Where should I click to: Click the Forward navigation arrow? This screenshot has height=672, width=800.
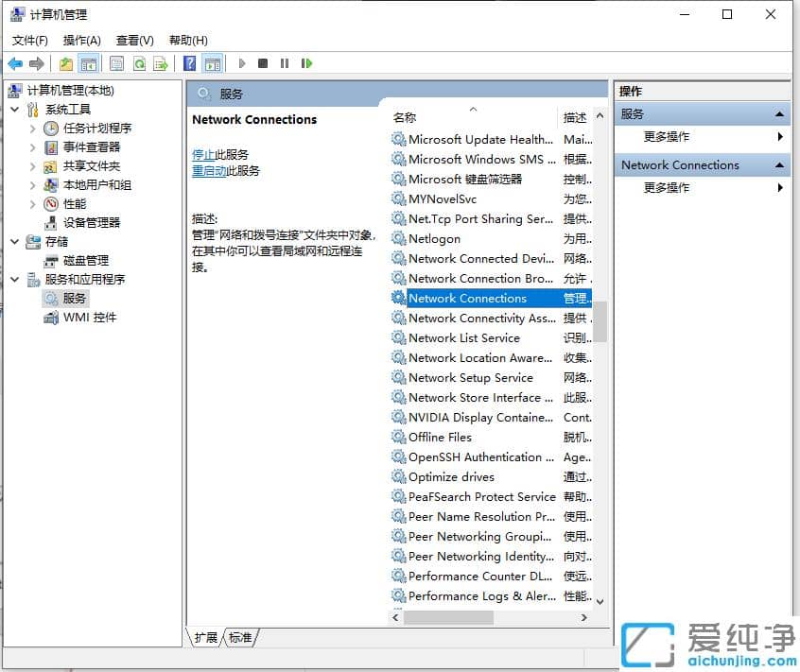38,63
